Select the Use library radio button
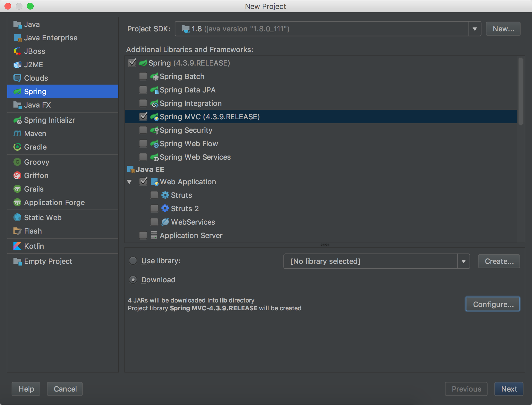 [x=133, y=261]
